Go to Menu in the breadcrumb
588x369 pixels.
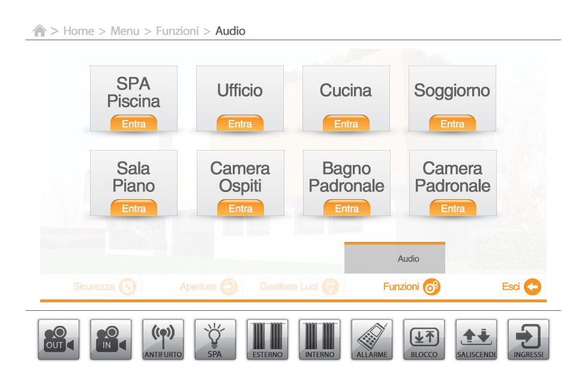125,31
